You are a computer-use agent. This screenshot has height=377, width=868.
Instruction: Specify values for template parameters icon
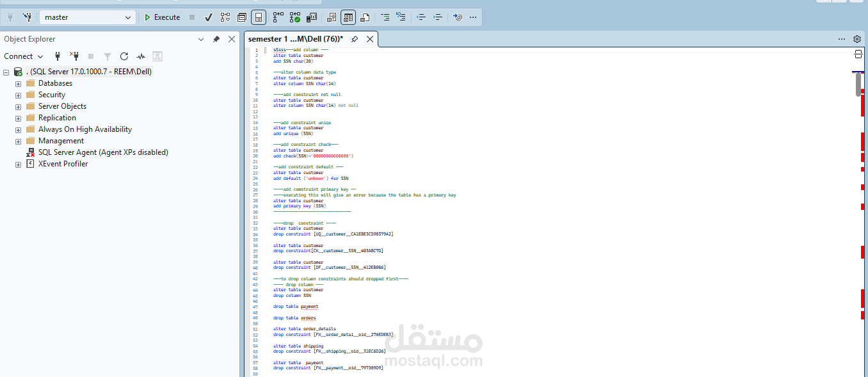pyautogui.click(x=458, y=17)
